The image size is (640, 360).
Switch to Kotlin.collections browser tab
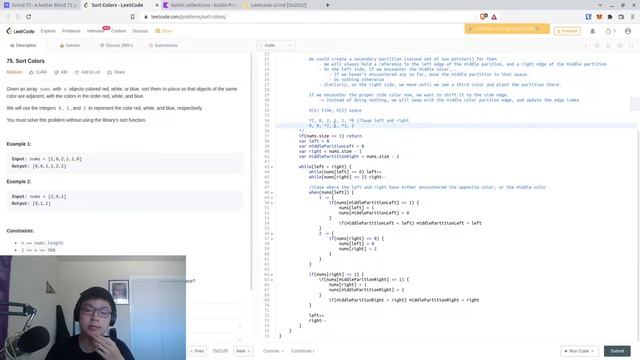[x=200, y=5]
